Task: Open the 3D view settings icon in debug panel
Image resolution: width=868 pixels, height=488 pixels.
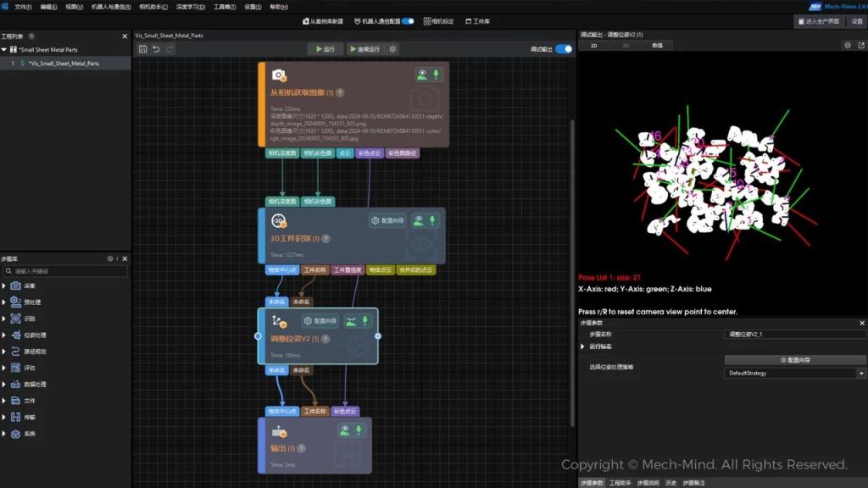Action: [x=848, y=45]
